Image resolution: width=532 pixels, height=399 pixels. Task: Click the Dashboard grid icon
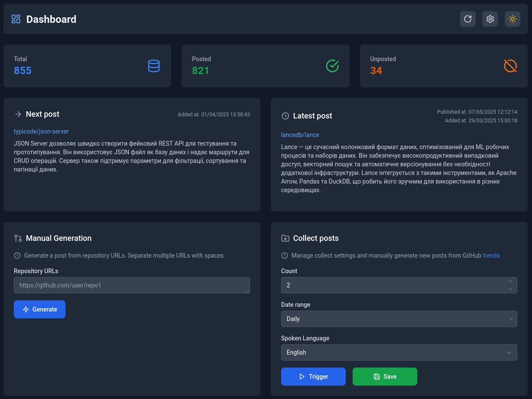(x=16, y=19)
